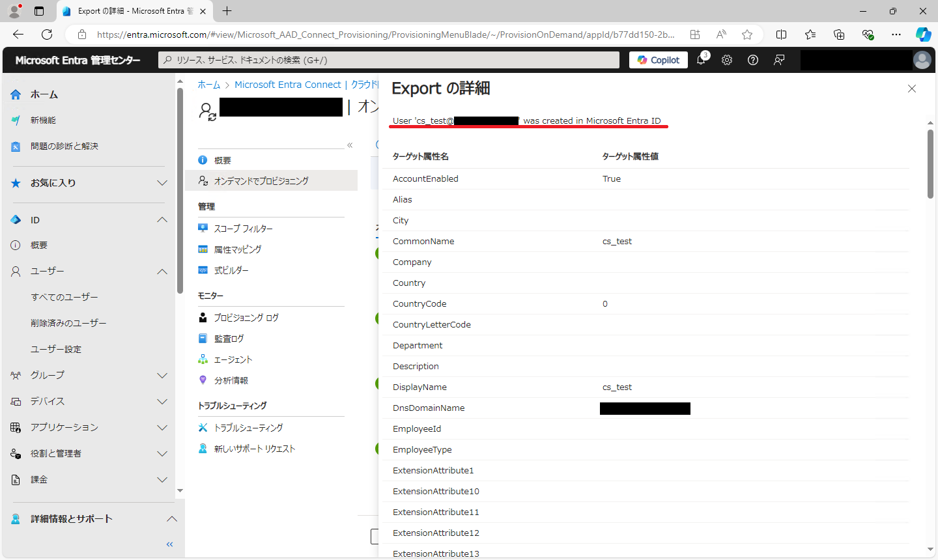Click the 役割と管理者 icon

click(x=16, y=454)
